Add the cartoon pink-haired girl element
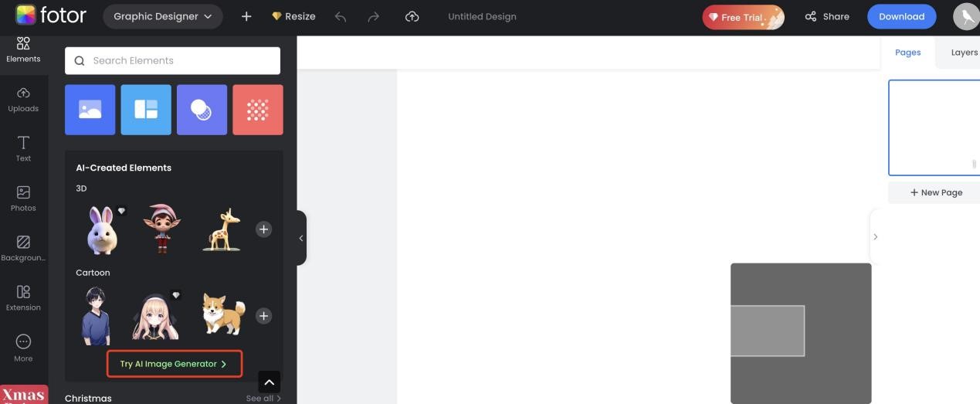This screenshot has height=404, width=980. [156, 316]
